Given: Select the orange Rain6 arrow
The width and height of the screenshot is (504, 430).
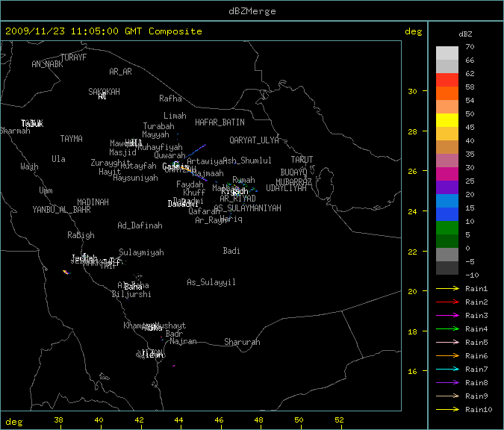Looking at the screenshot, I should (449, 355).
